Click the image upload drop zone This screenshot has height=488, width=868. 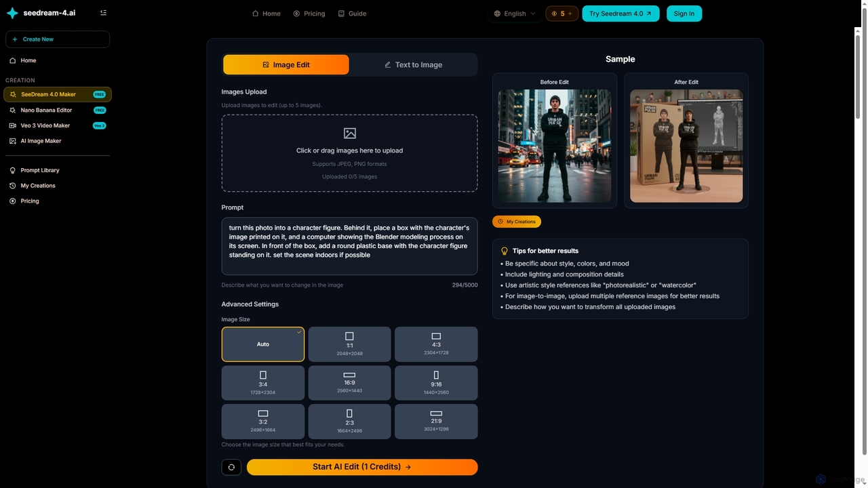click(349, 153)
